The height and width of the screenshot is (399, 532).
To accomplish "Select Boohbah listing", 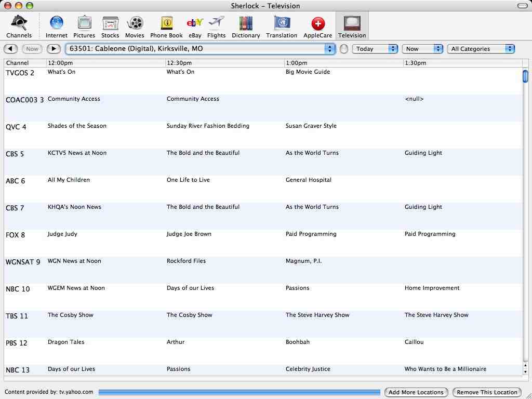I will tap(298, 342).
